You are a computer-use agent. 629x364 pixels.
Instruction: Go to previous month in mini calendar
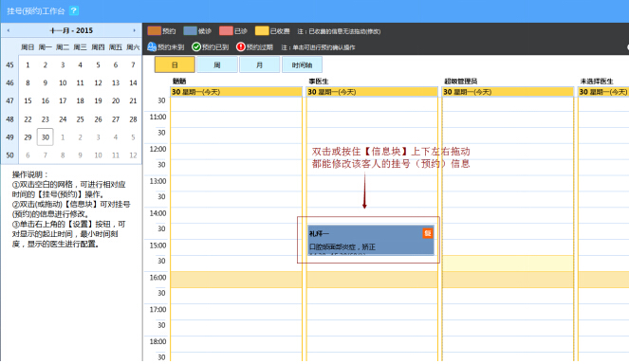click(x=9, y=30)
